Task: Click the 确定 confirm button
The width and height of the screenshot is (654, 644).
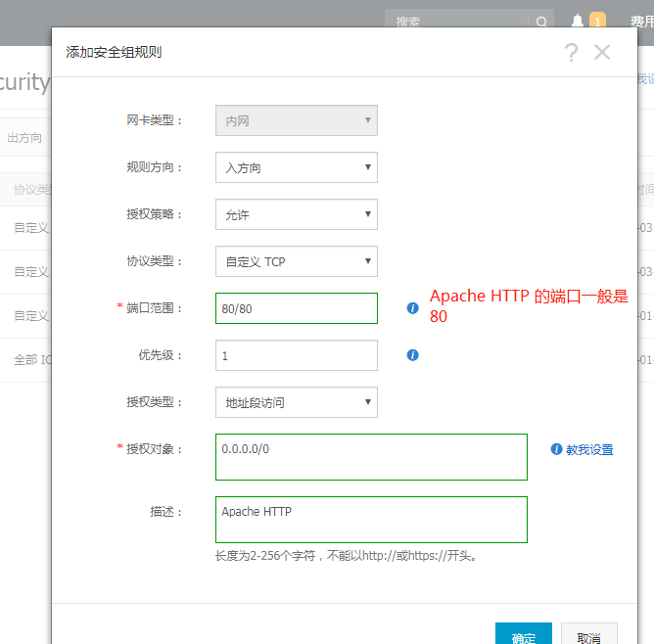Action: tap(524, 634)
